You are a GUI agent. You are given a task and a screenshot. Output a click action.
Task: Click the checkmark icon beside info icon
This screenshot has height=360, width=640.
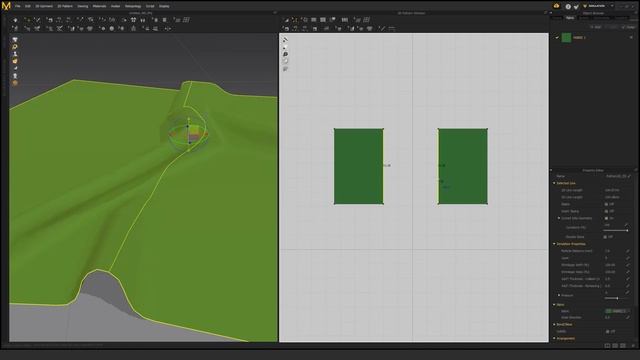(x=576, y=7)
